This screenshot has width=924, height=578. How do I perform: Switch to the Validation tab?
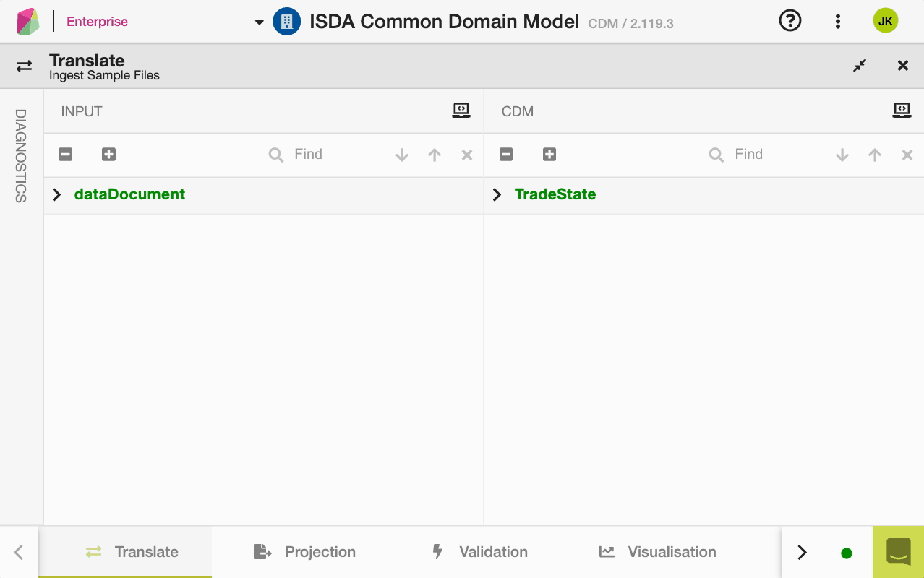[x=479, y=552]
